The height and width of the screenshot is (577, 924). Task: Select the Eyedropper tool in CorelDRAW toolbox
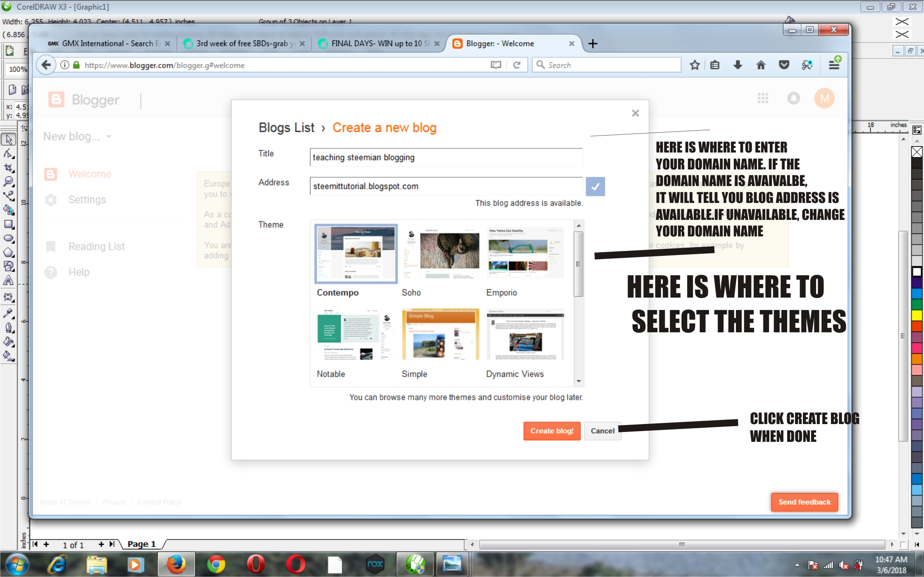[9, 313]
